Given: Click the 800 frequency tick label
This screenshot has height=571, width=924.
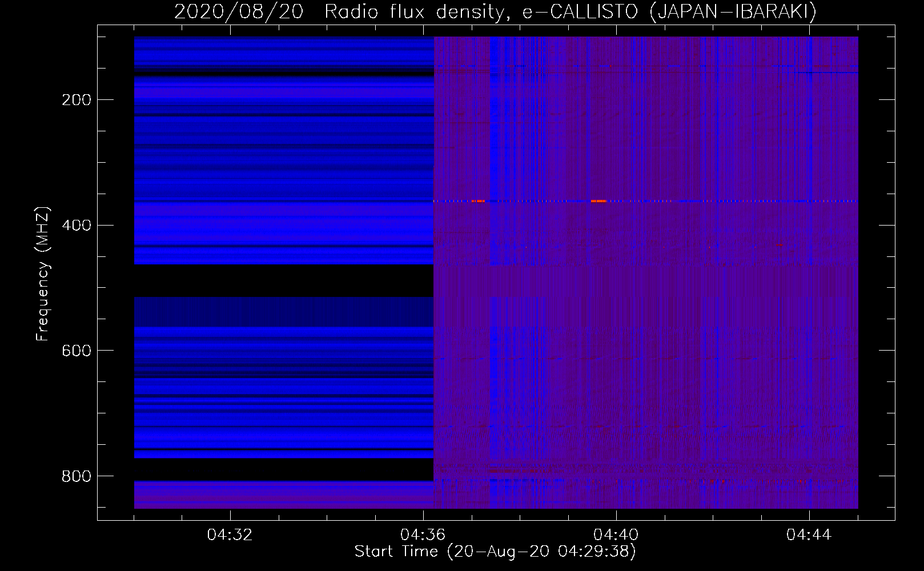Looking at the screenshot, I should [x=77, y=476].
